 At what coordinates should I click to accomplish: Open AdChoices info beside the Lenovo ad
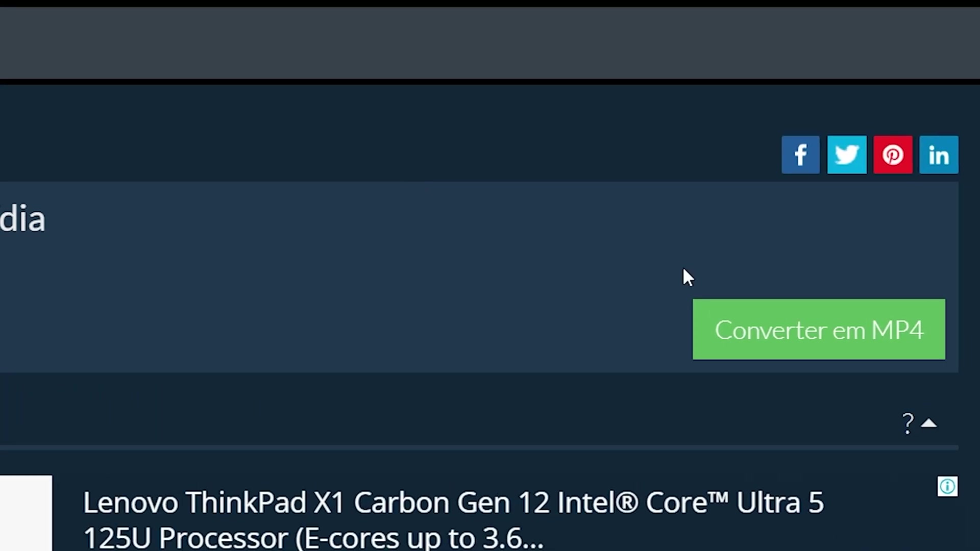[947, 486]
